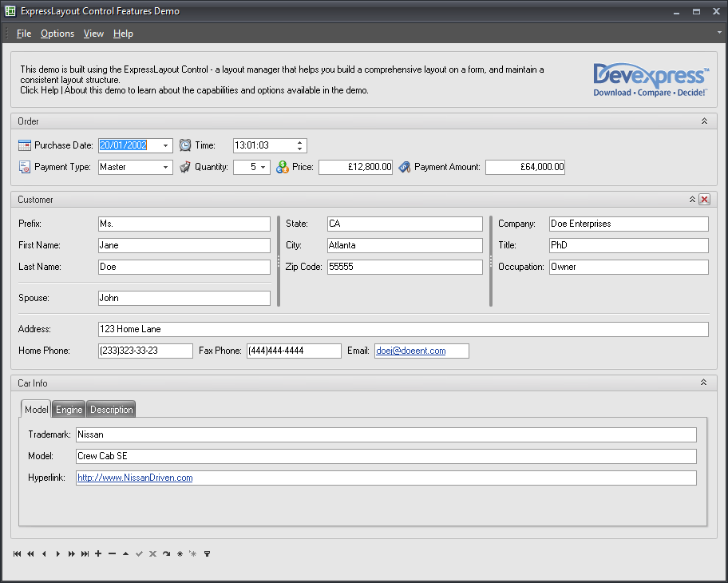
Task: Collapse the Car Info group
Action: [x=704, y=383]
